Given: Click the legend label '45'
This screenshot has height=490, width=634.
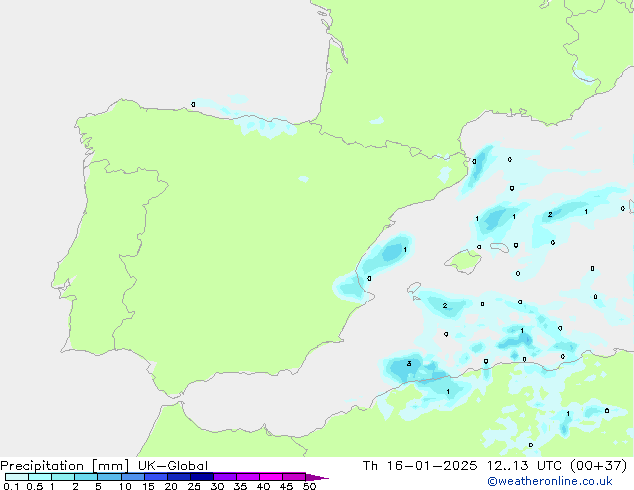Looking at the screenshot, I should click(x=286, y=486).
